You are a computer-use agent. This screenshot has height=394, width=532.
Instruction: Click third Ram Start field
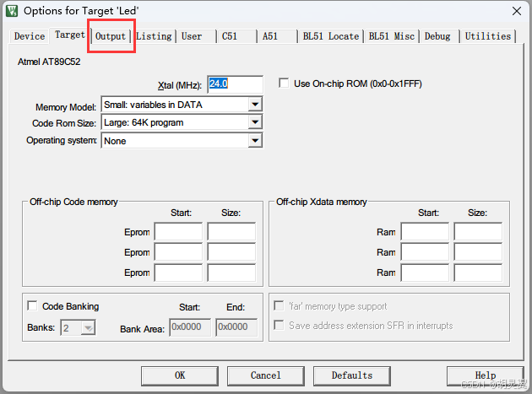pos(425,273)
